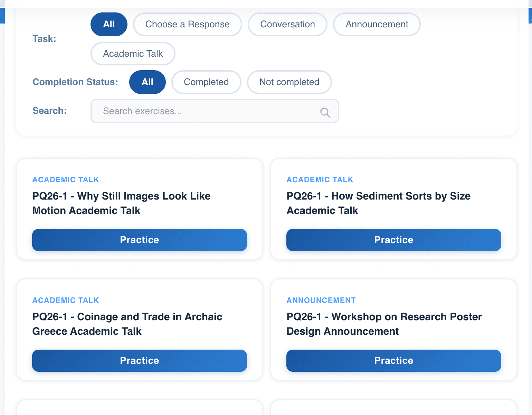Select the Announcement task filter
The image size is (532, 415).
coord(377,25)
